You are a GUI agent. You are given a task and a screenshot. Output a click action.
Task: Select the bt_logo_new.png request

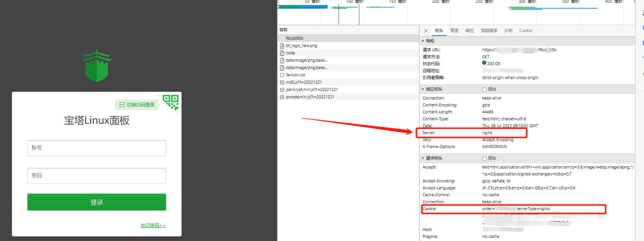[348, 46]
